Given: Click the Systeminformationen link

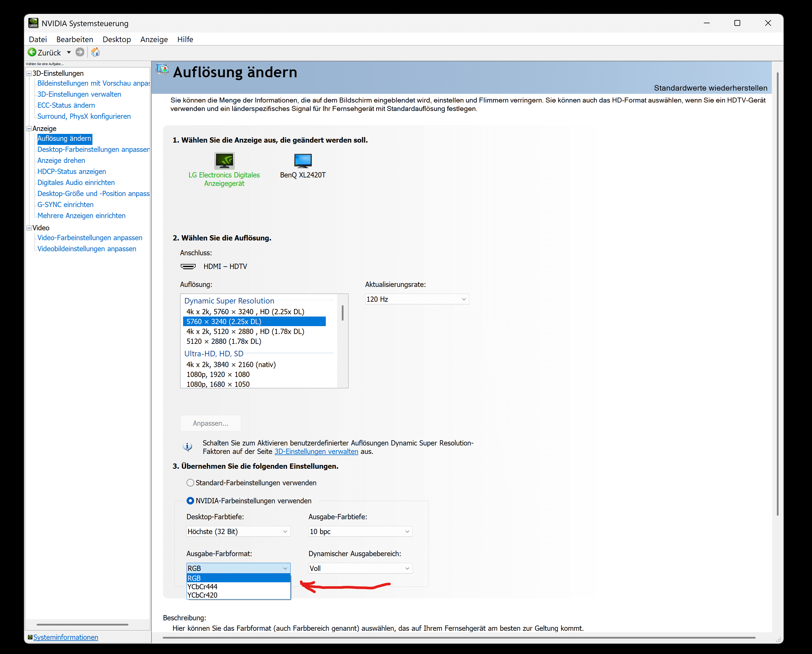Looking at the screenshot, I should 66,637.
